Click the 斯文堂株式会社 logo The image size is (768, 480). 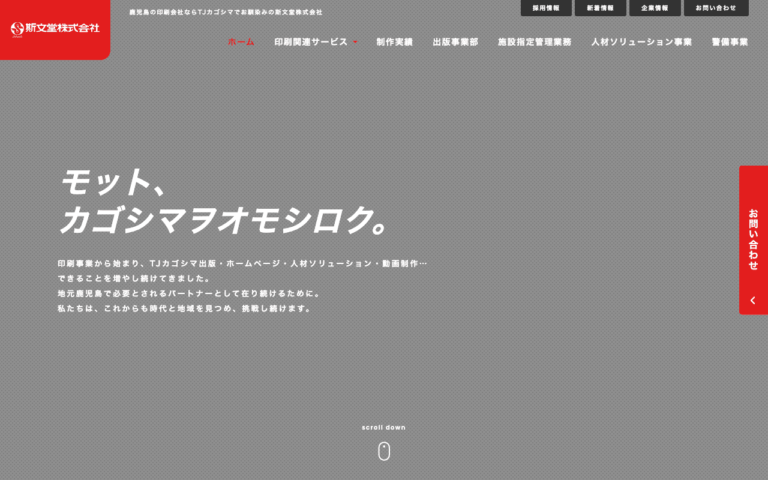(x=55, y=28)
